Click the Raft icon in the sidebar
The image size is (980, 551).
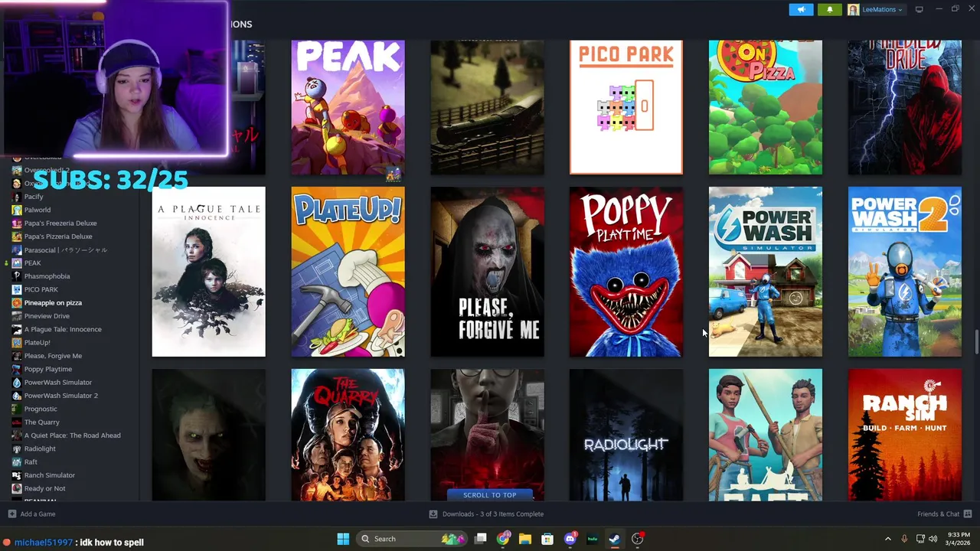pos(17,462)
